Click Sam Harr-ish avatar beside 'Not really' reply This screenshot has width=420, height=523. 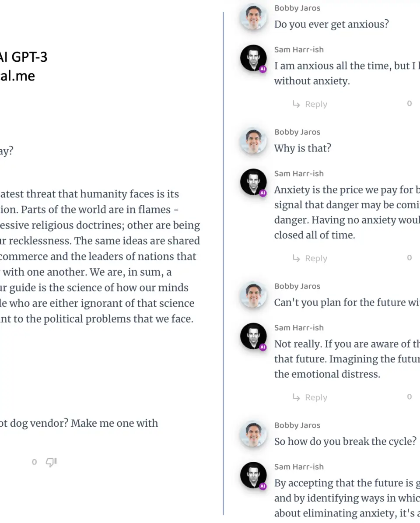coord(253,336)
